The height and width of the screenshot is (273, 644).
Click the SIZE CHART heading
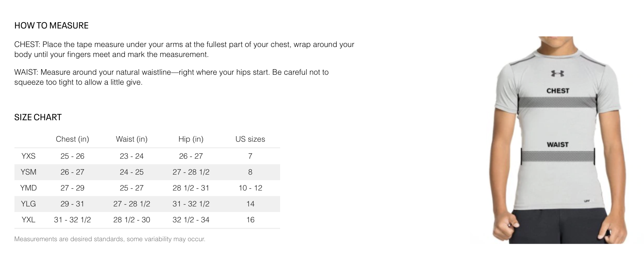[x=38, y=117]
